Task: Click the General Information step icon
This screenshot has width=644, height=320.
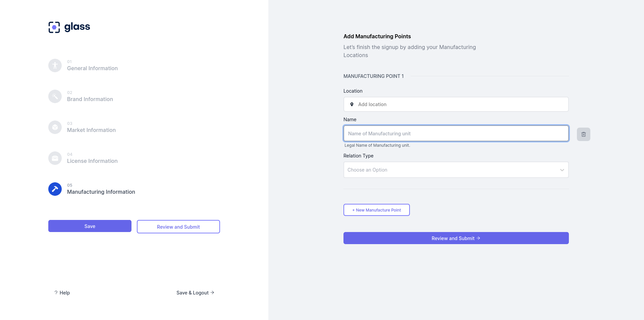Action: click(x=55, y=65)
